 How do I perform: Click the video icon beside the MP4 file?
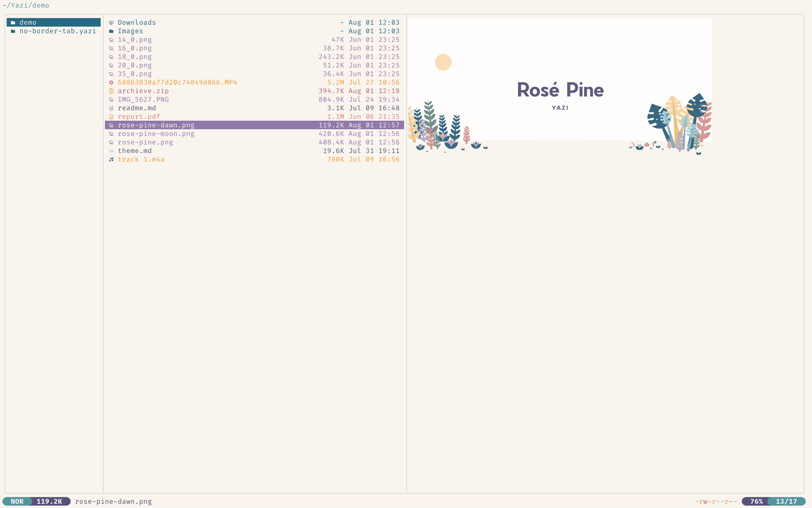tap(111, 82)
